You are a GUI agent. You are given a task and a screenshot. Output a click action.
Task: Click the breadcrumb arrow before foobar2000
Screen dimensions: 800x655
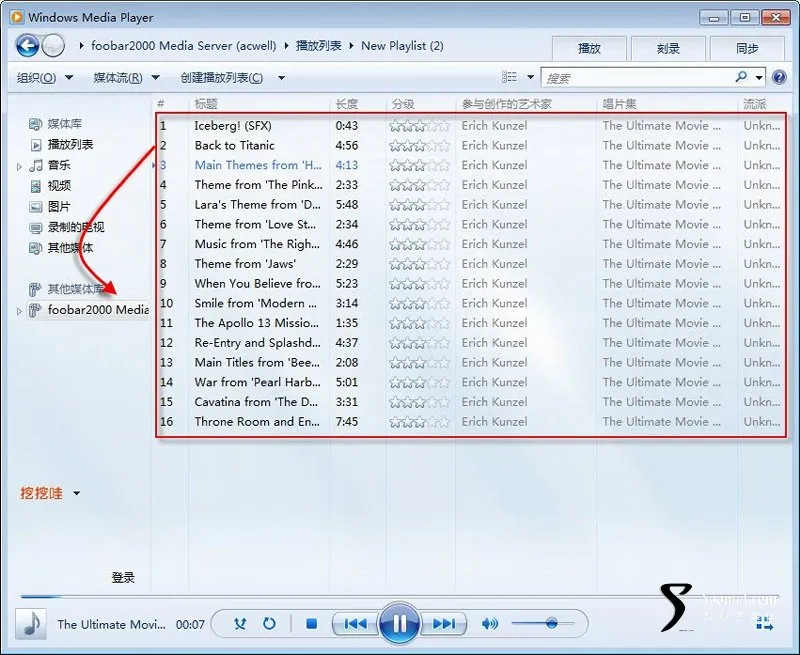(82, 45)
